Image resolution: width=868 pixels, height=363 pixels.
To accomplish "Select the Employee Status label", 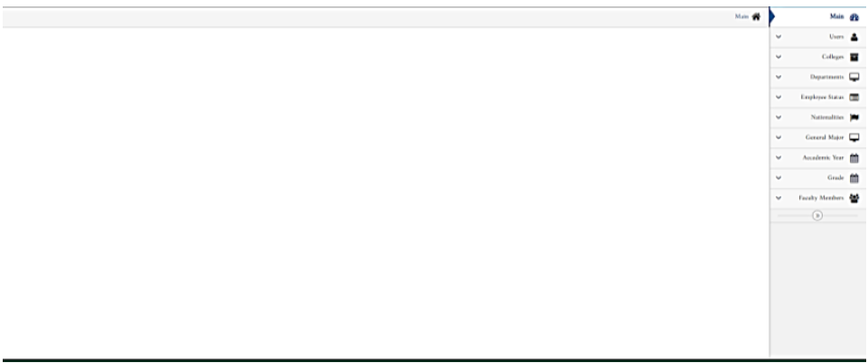I will [822, 98].
